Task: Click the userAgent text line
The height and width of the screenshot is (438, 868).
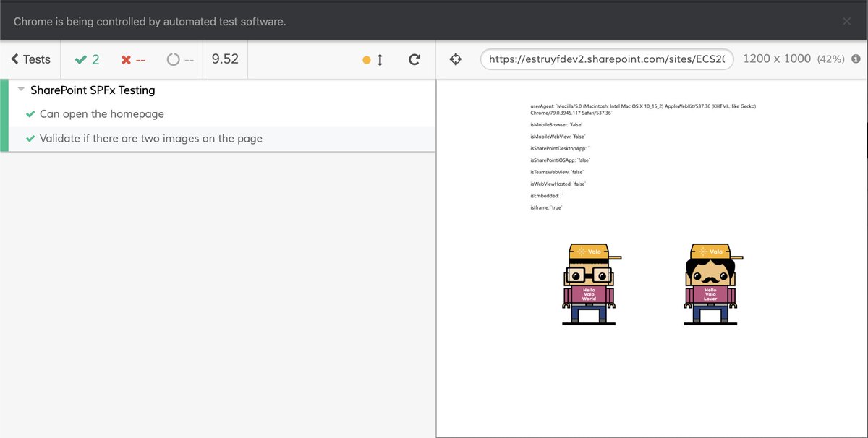Action: [644, 110]
